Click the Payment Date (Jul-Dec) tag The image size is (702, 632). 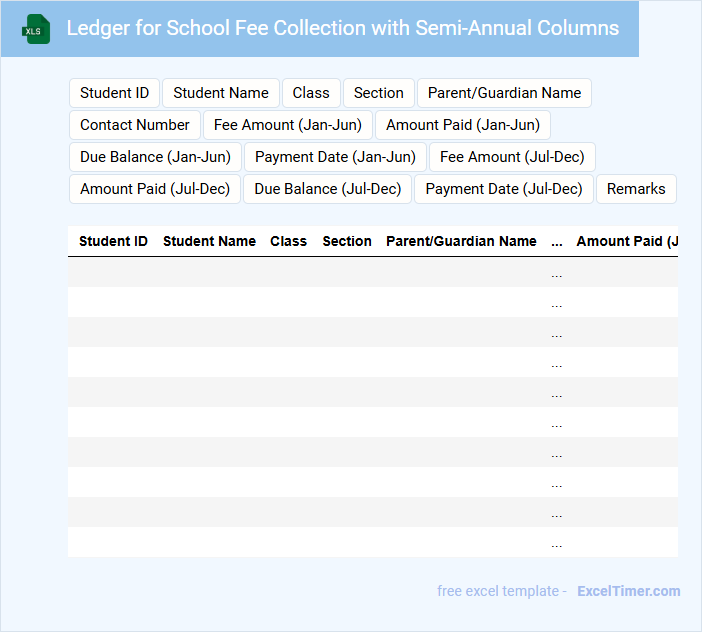click(504, 189)
